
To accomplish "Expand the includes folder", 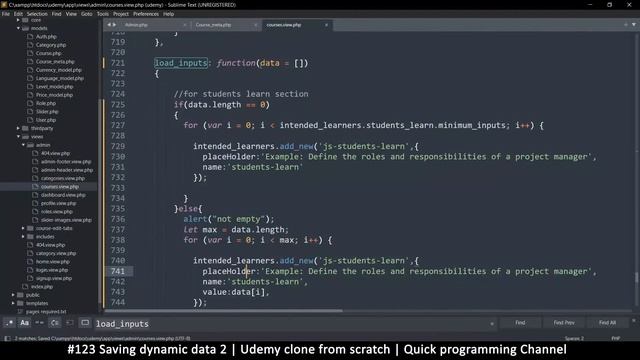I will pos(23,236).
